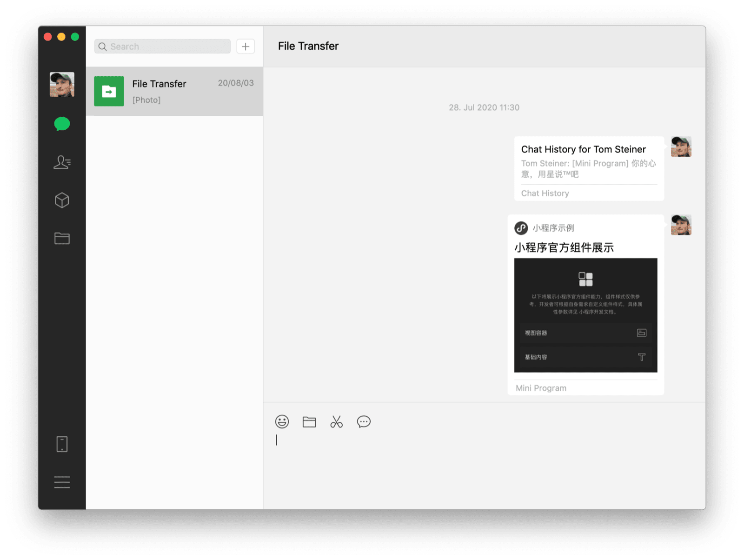
Task: Switch to the Chats view
Action: click(x=62, y=124)
